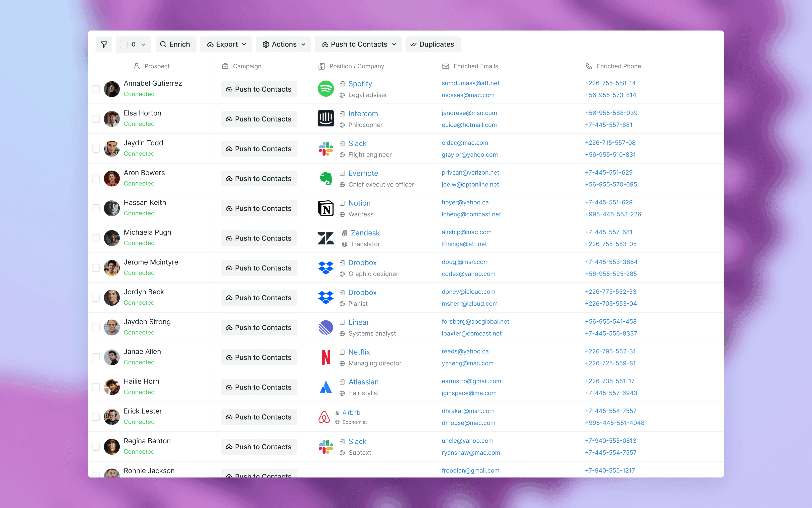Click the Spotify icon for Annabel Gutierrez
The height and width of the screenshot is (508, 812).
(x=326, y=89)
